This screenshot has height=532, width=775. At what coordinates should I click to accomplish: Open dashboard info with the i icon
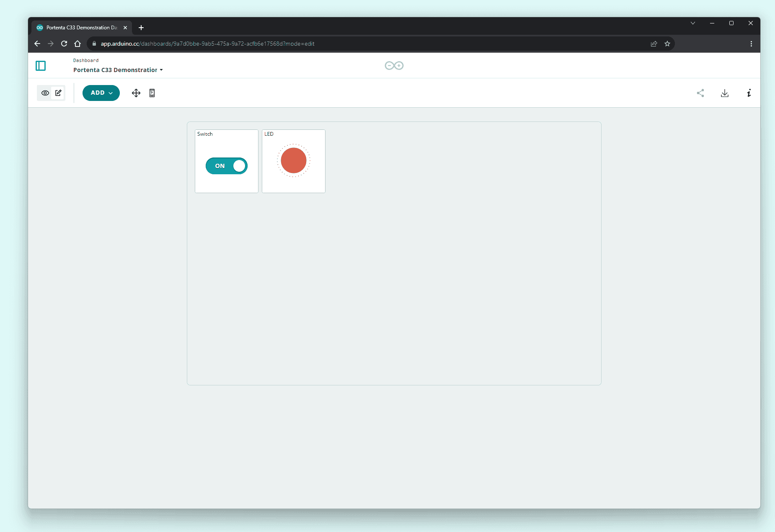pyautogui.click(x=749, y=93)
